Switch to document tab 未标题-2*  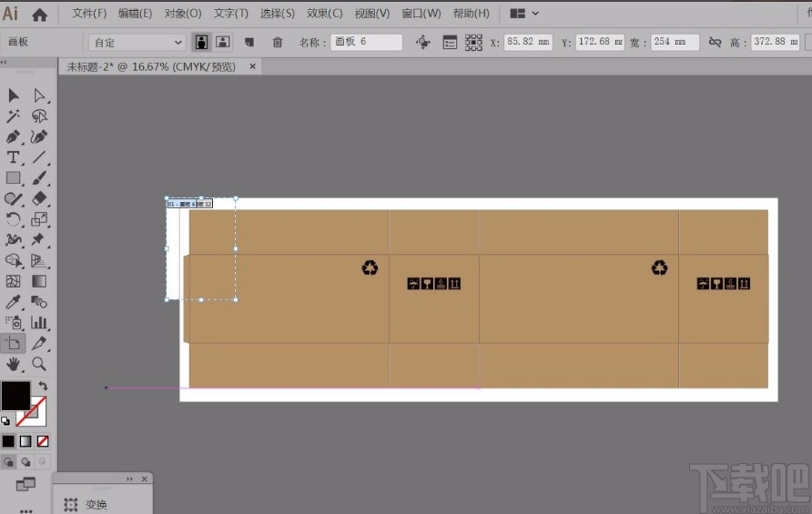coord(151,66)
